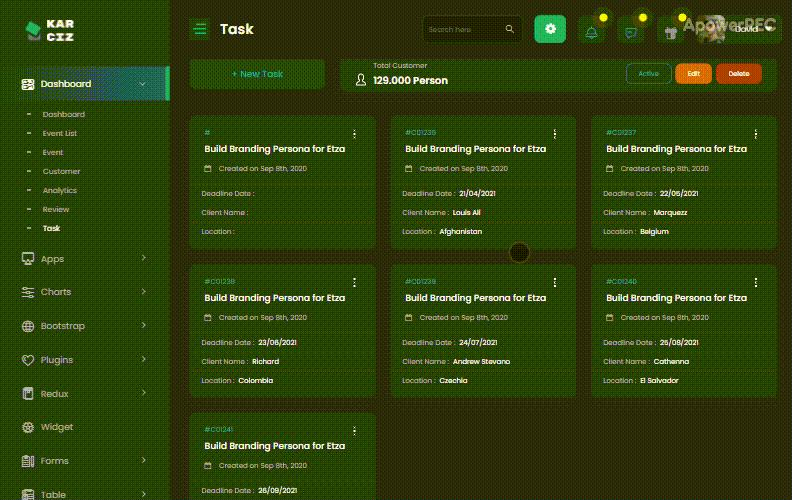Click the gift box icon in header

670,31
